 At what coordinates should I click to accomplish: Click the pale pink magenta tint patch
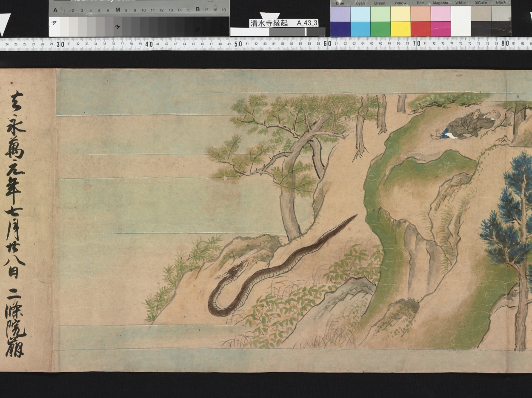pos(440,14)
